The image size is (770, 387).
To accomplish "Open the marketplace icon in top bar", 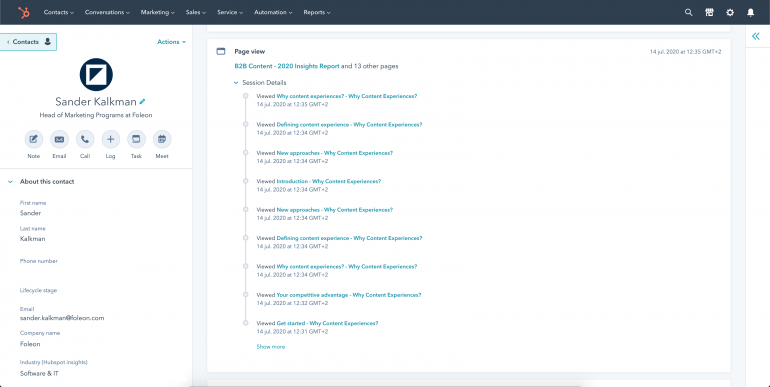I will (709, 13).
